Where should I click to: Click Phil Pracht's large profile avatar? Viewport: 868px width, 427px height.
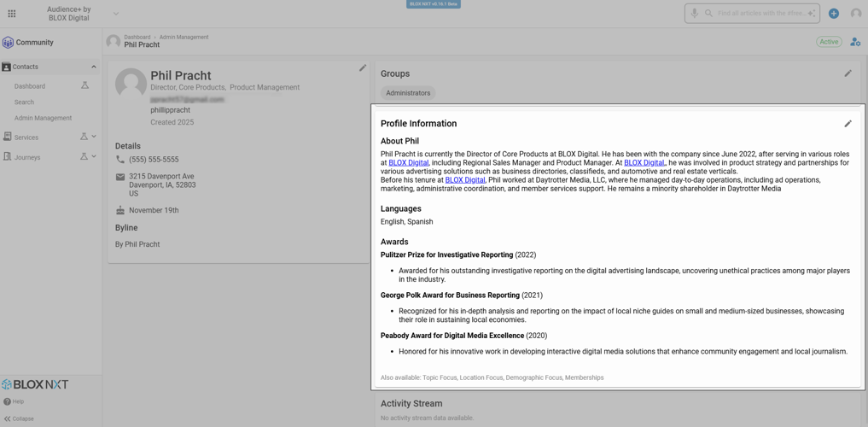click(131, 84)
